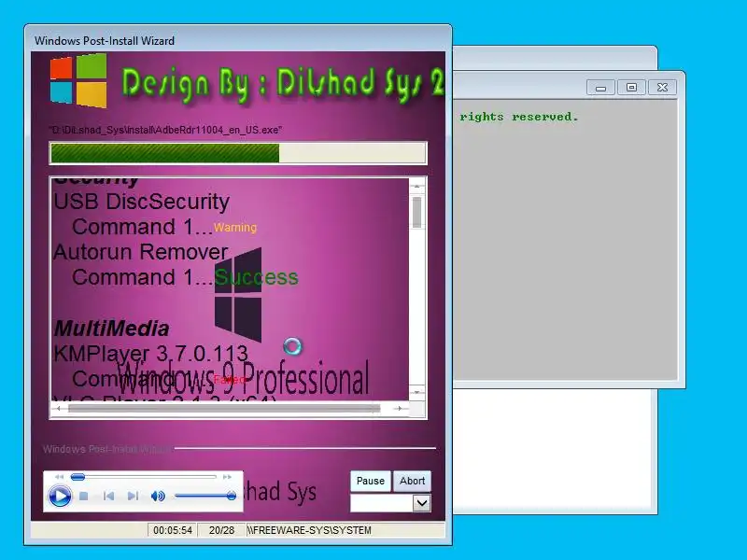Image resolution: width=747 pixels, height=560 pixels.
Task: Select the USB DiscSecurity entry
Action: tap(142, 202)
